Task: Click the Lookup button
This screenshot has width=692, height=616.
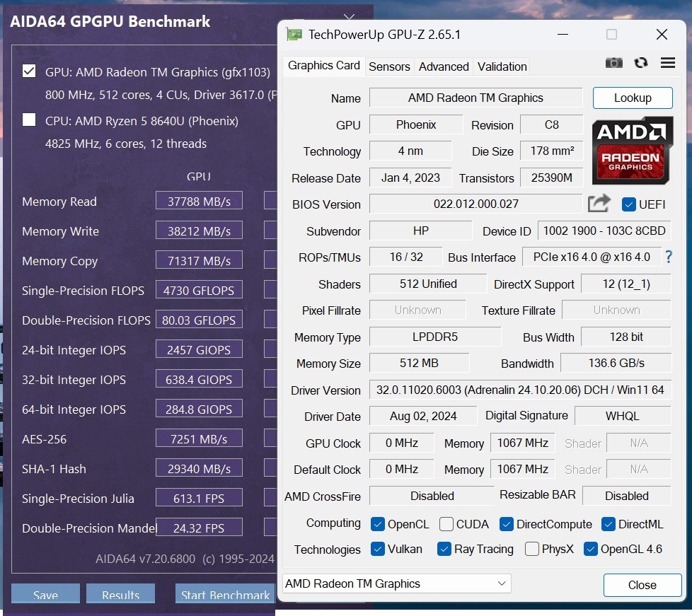Action: (632, 98)
